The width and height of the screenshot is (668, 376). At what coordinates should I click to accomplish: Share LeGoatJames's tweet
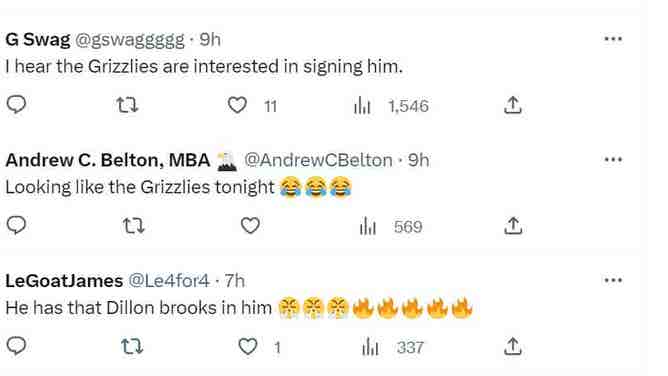513,346
